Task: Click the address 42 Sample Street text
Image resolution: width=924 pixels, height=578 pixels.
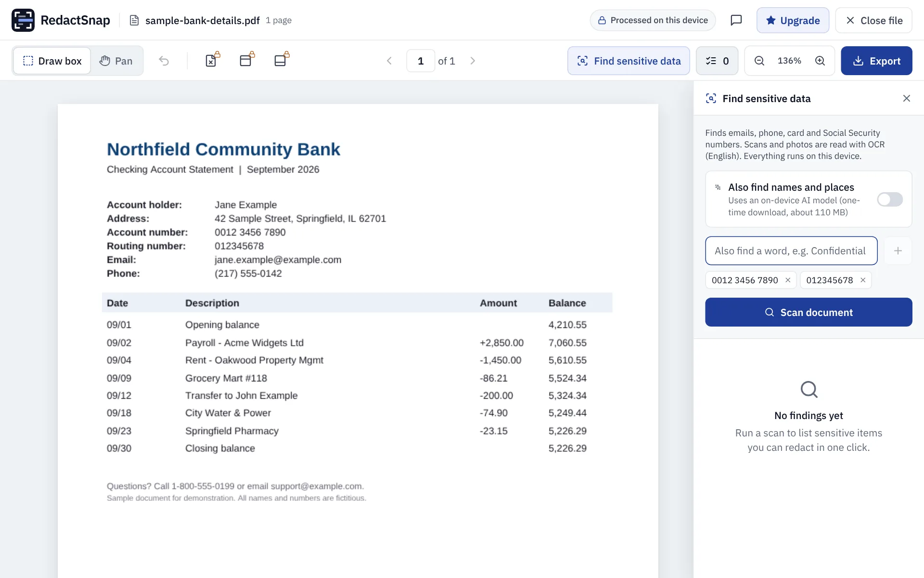Action: pyautogui.click(x=254, y=219)
